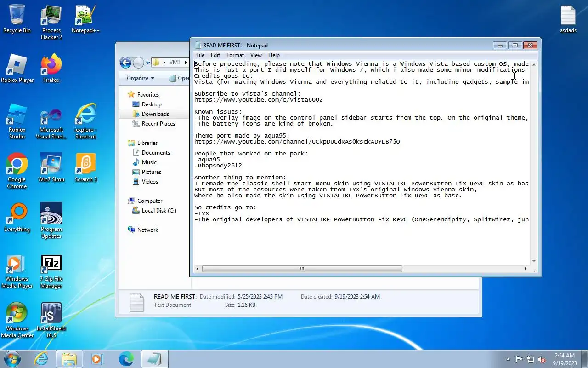Open the Notepad File menu
This screenshot has width=588, height=368.
point(200,55)
